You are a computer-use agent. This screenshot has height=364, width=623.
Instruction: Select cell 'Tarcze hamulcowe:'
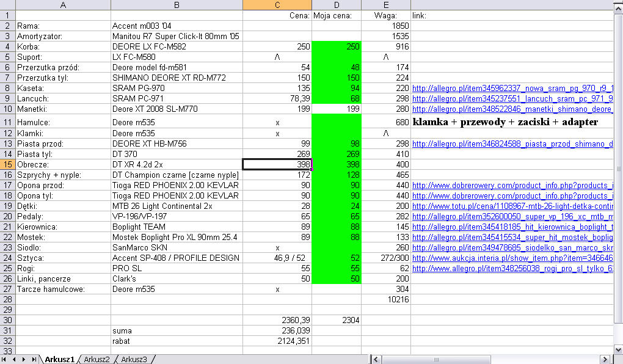63,289
